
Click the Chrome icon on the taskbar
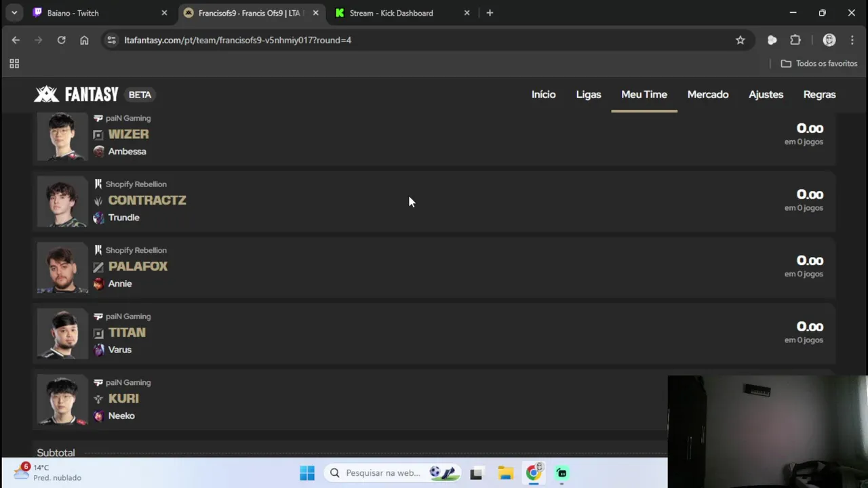click(x=534, y=472)
